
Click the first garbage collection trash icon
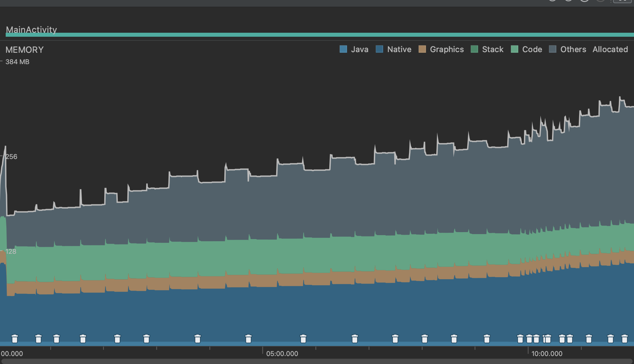coord(15,339)
